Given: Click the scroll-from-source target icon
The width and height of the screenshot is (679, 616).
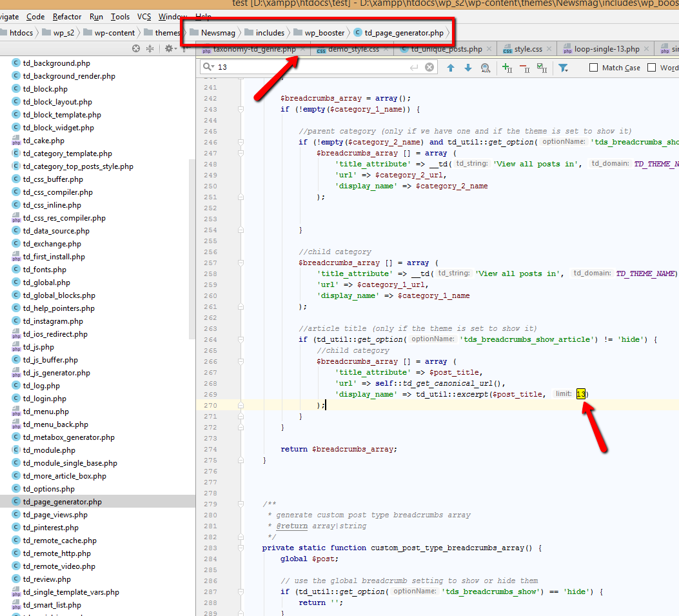Looking at the screenshot, I should pos(136,48).
